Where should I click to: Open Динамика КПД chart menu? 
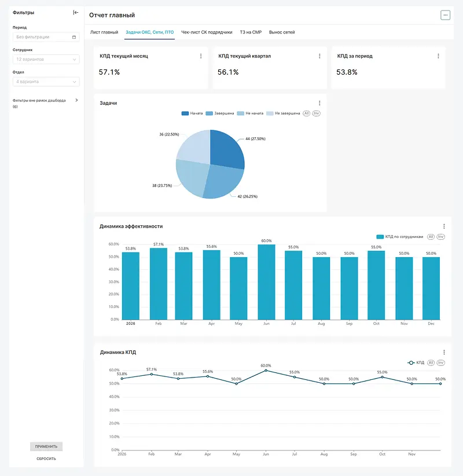click(x=444, y=352)
